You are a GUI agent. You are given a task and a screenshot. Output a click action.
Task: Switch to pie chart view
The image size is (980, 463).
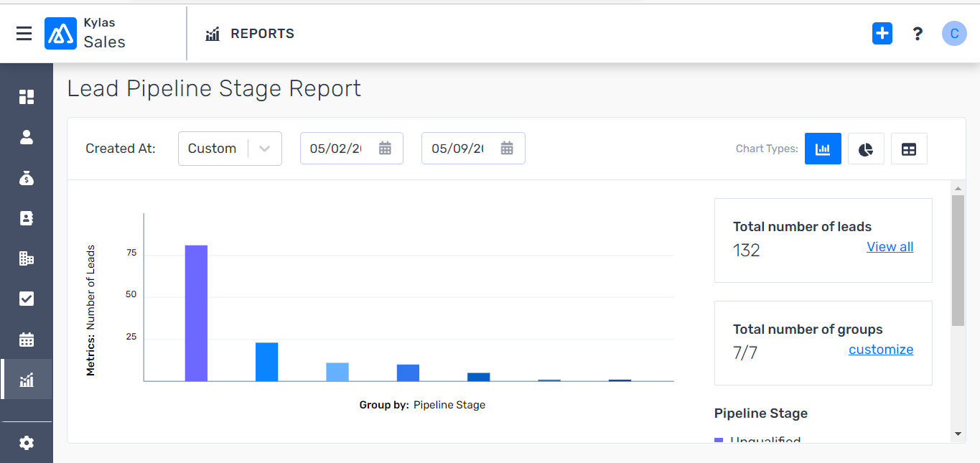(x=866, y=149)
